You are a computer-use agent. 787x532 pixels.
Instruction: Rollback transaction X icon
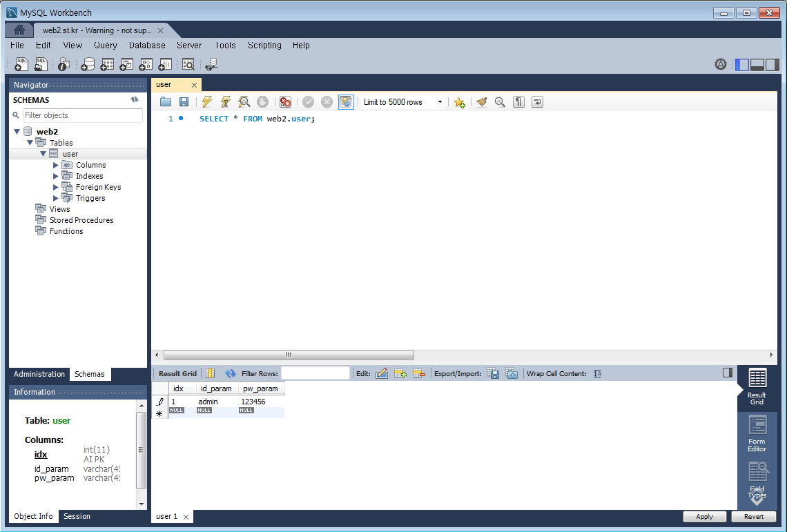point(327,102)
